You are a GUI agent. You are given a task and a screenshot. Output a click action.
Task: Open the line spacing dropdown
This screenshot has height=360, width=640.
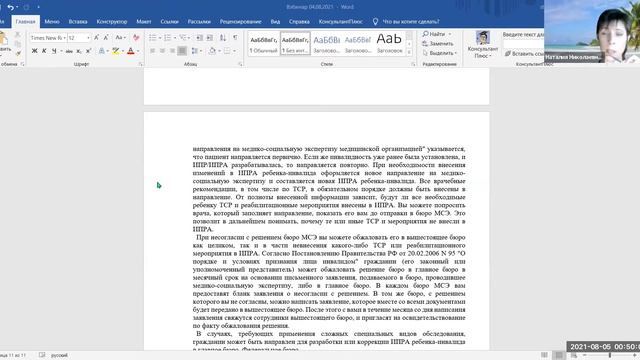196,51
